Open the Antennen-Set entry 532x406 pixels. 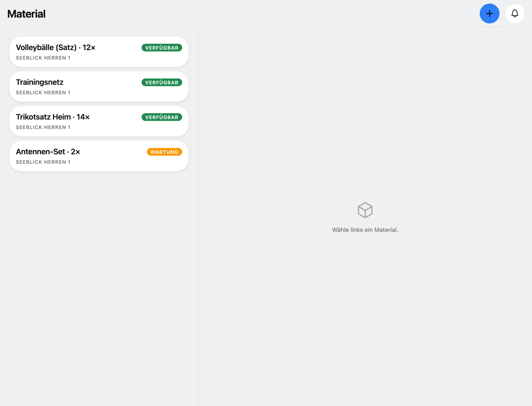99,156
